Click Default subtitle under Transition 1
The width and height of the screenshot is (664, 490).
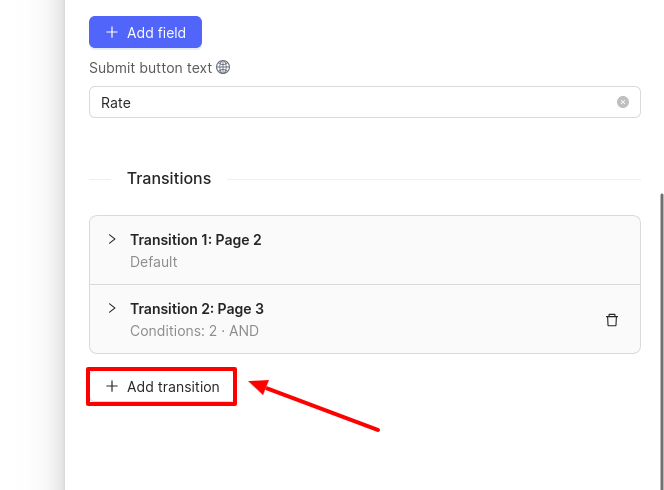coord(153,262)
